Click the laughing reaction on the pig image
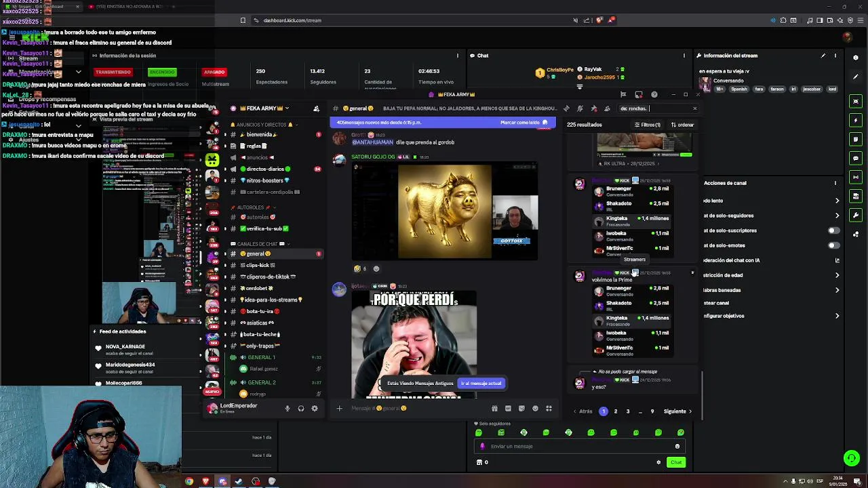Viewport: 868px width, 488px height. 360,268
